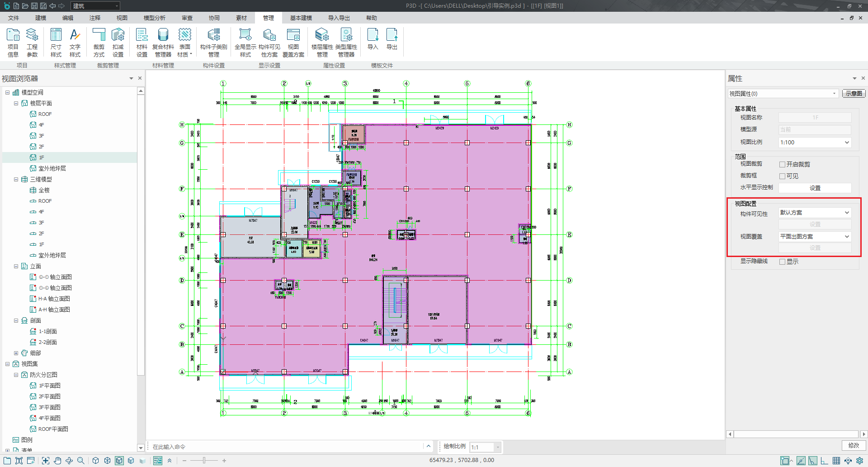Check the 显示隐藏线 显示 box
The height and width of the screenshot is (467, 868).
tap(782, 262)
